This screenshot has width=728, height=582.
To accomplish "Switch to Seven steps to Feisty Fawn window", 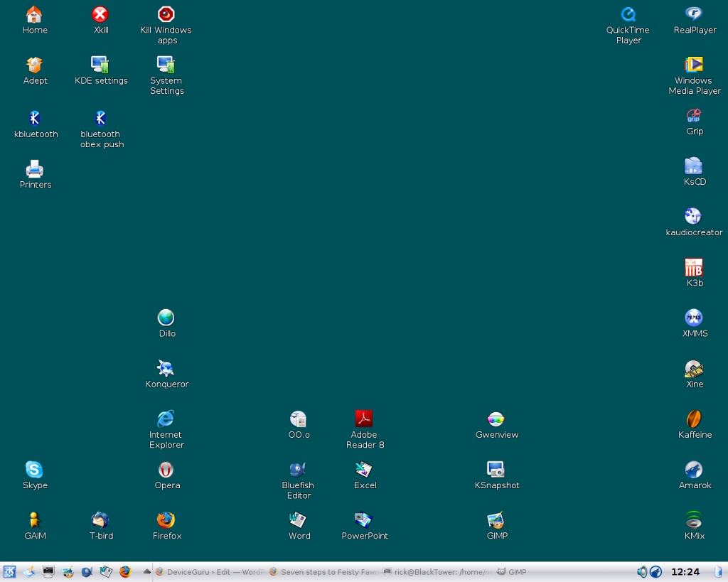I will [x=324, y=572].
